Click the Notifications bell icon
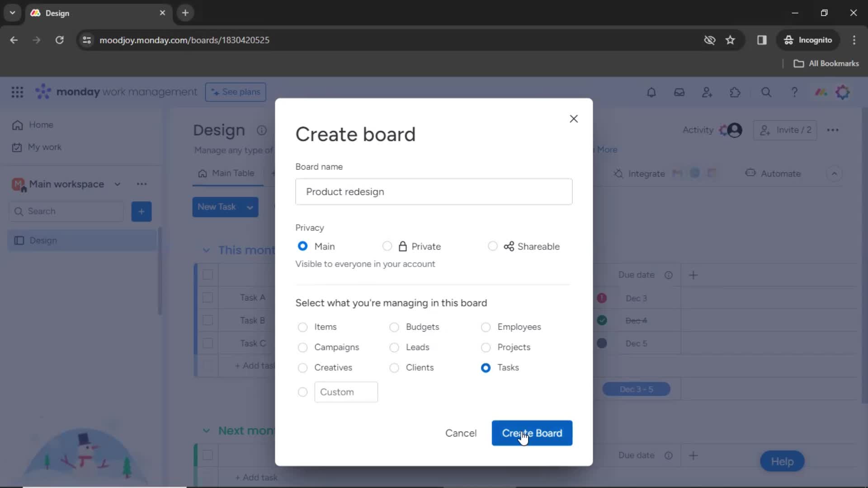Viewport: 868px width, 488px height. click(651, 92)
